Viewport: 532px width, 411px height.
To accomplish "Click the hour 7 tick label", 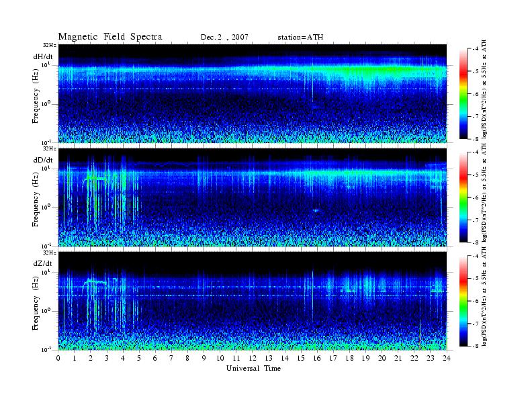I will coord(171,358).
